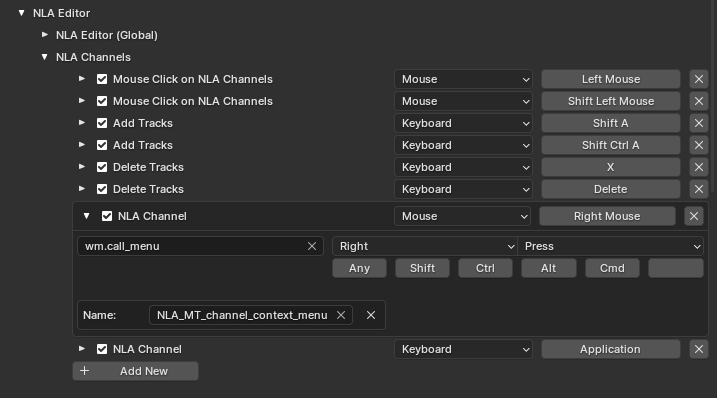Remove the Left Mouse keymap entry
This screenshot has width=717, height=398.
(699, 79)
